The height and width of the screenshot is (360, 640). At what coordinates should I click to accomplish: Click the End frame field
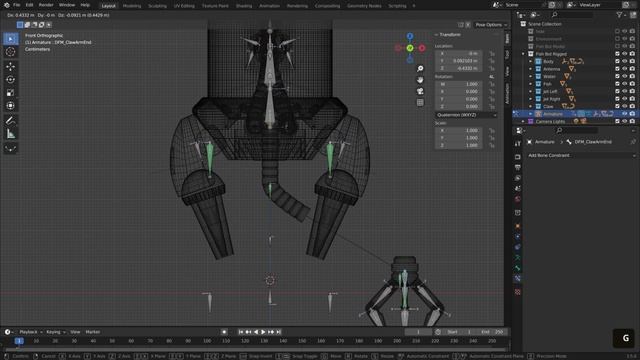[x=492, y=332]
